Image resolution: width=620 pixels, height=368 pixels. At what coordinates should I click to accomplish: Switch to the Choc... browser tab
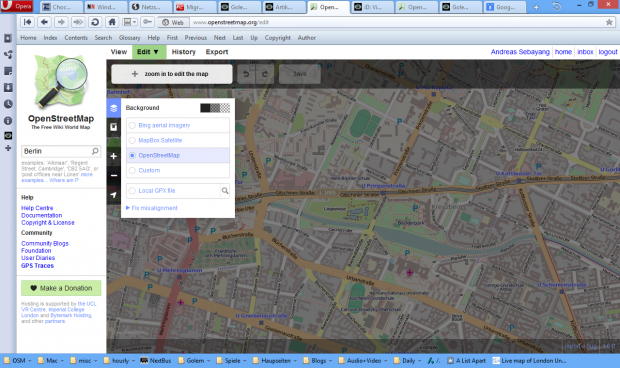pos(62,7)
